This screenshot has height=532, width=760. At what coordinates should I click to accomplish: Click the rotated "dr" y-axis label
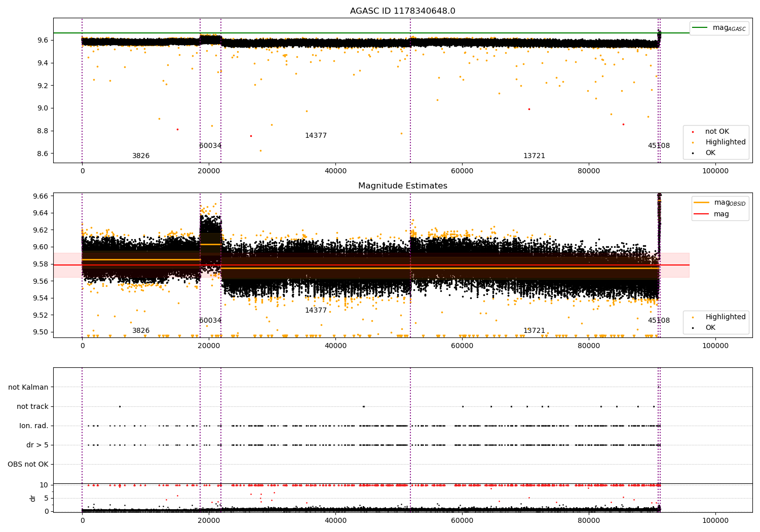(x=33, y=498)
